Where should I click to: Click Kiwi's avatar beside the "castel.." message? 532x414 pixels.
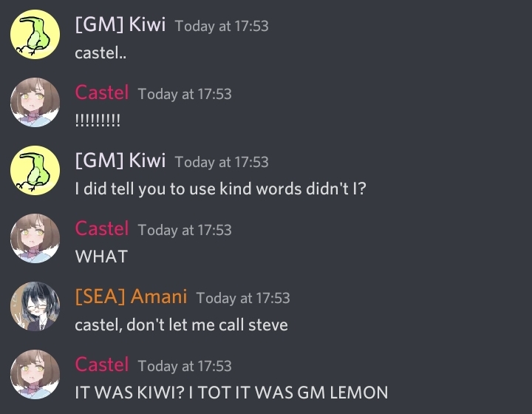[x=34, y=34]
